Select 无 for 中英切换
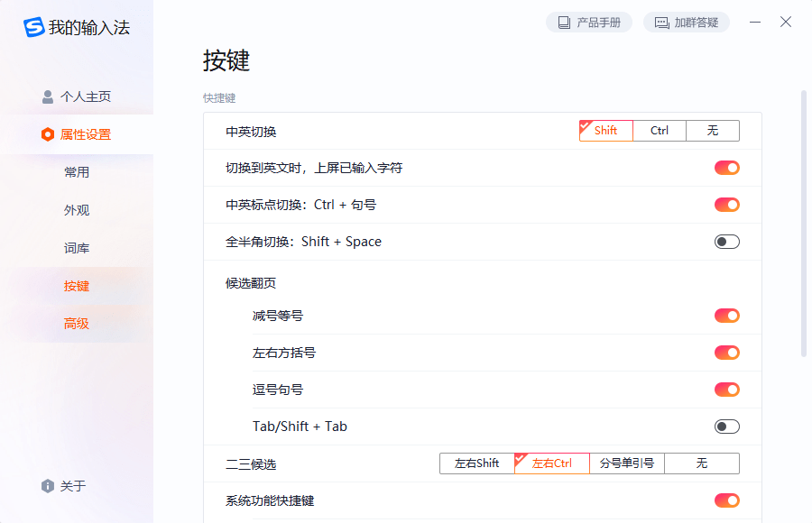 click(x=713, y=130)
